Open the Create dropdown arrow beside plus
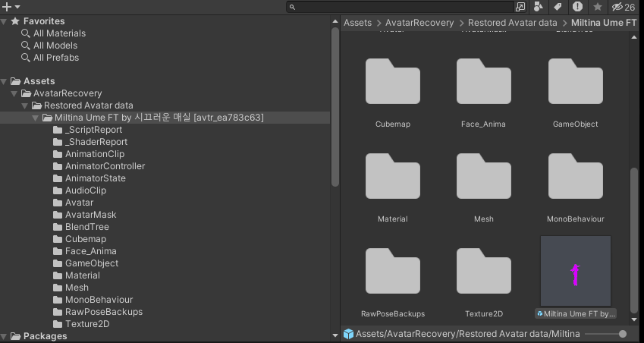This screenshot has height=343, width=644. pos(17,7)
